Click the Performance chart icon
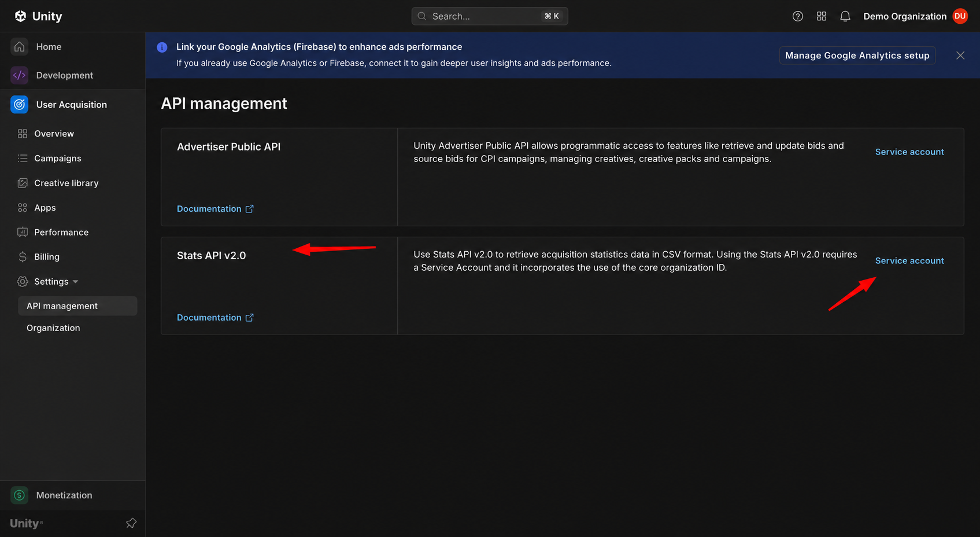The width and height of the screenshot is (980, 537). pos(23,232)
